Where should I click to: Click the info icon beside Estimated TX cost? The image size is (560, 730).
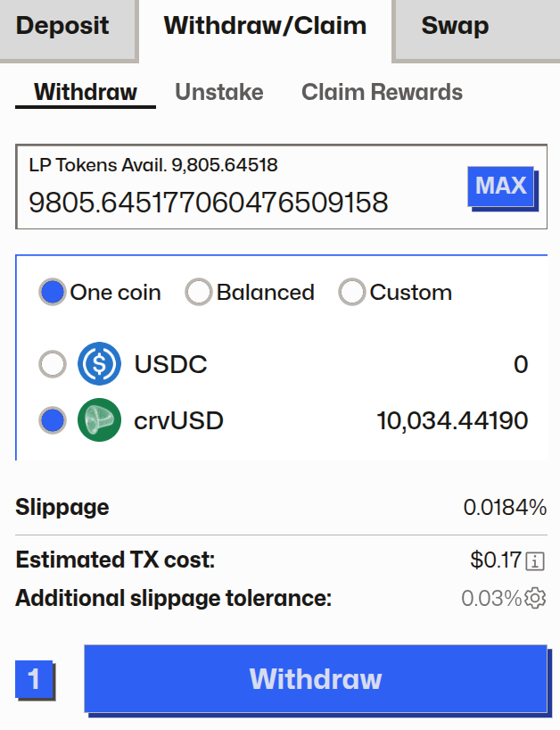[535, 561]
